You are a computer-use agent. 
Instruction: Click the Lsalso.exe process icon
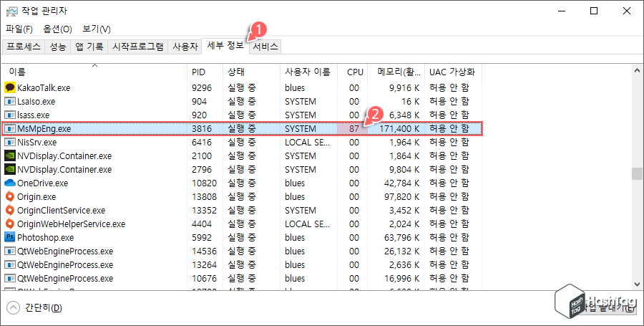(x=10, y=101)
